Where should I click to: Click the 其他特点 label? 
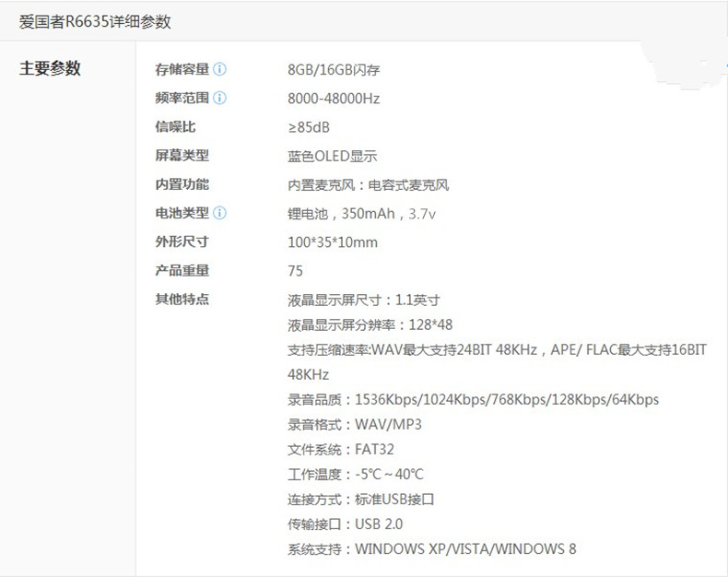[x=182, y=299]
